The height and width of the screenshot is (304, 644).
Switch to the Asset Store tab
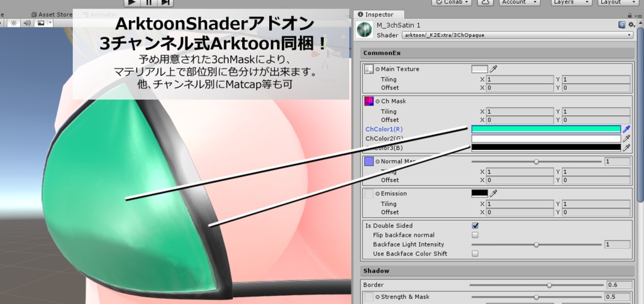[x=52, y=14]
